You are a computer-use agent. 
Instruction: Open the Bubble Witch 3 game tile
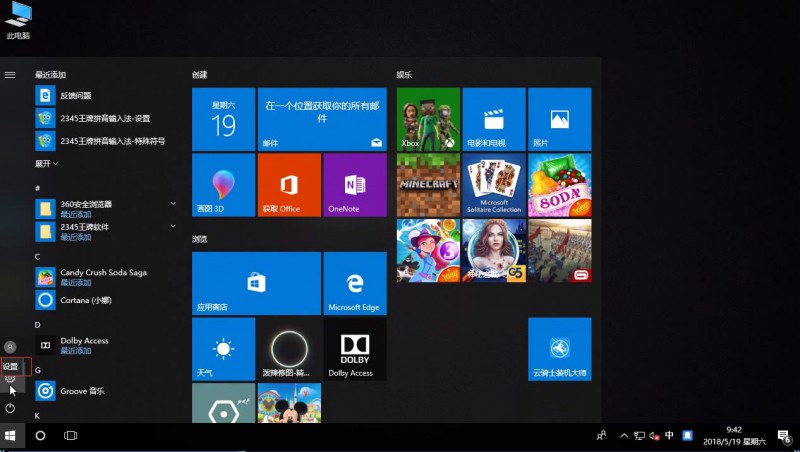point(429,250)
